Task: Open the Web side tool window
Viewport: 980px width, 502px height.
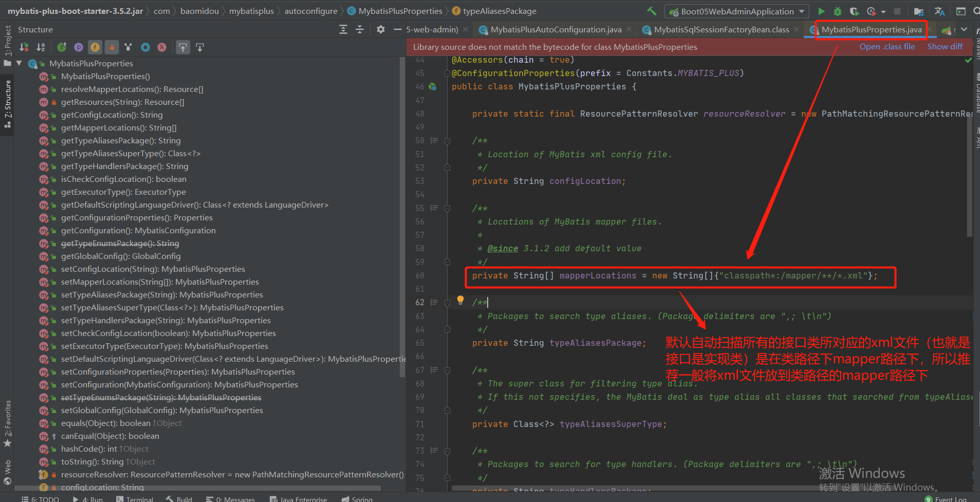Action: pyautogui.click(x=7, y=473)
